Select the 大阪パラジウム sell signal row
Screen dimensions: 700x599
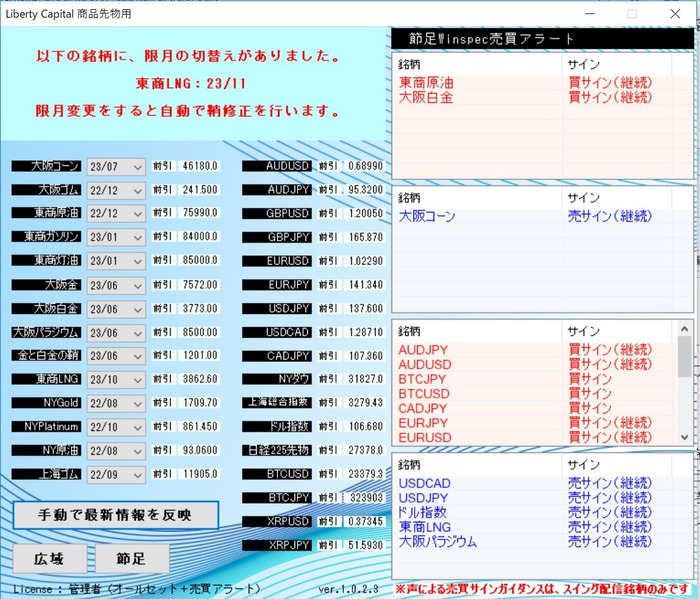542,542
